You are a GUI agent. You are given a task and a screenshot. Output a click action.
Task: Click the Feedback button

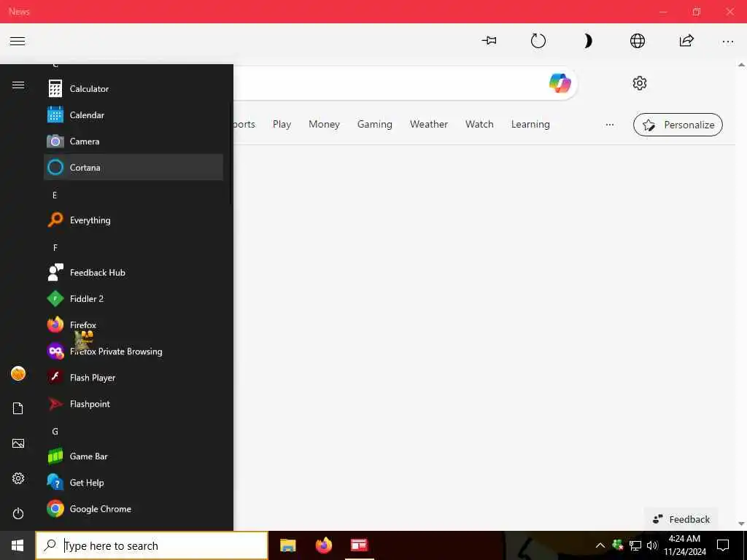(681, 519)
